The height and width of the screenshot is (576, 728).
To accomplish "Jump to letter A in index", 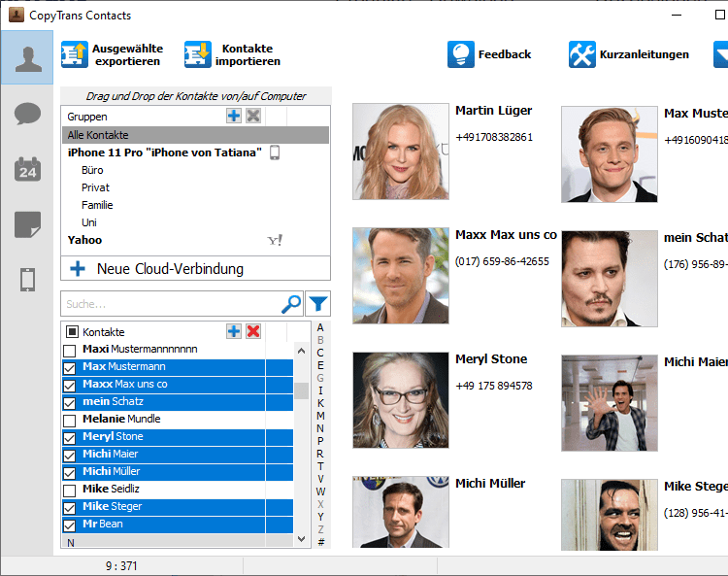I will click(x=320, y=327).
